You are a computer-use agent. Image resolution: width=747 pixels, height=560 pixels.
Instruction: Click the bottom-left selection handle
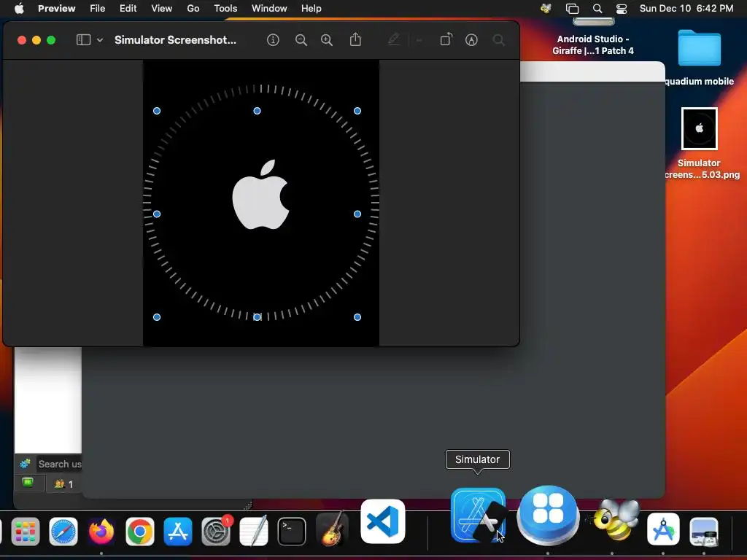coord(157,317)
